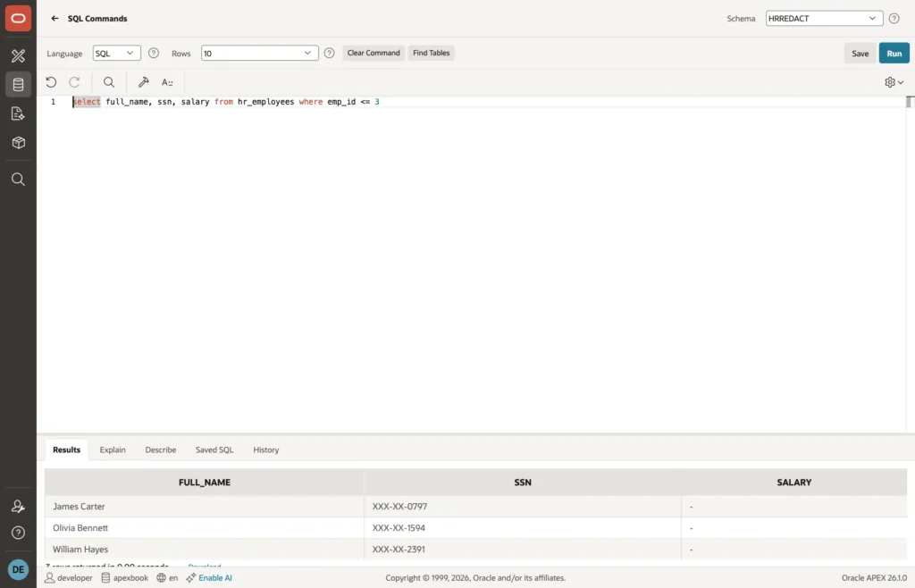This screenshot has width=915, height=588.
Task: Click the editor vertical scrollbar
Action: click(x=910, y=265)
